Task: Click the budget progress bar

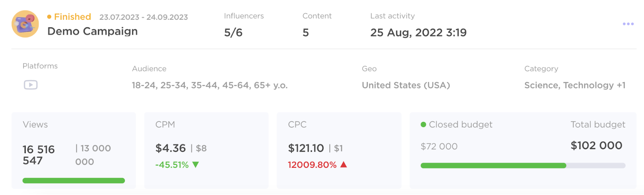Action: coord(522,166)
